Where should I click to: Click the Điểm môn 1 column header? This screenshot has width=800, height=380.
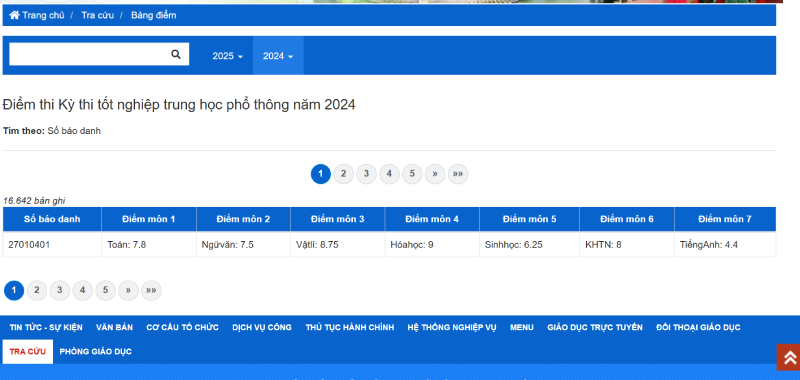(x=148, y=219)
